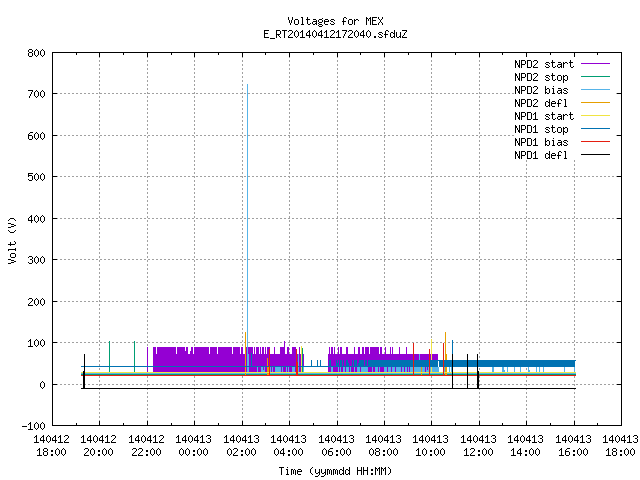Viewport: 640px width, 480px height.
Task: Click the 600 y-axis tick label
Action: point(36,136)
